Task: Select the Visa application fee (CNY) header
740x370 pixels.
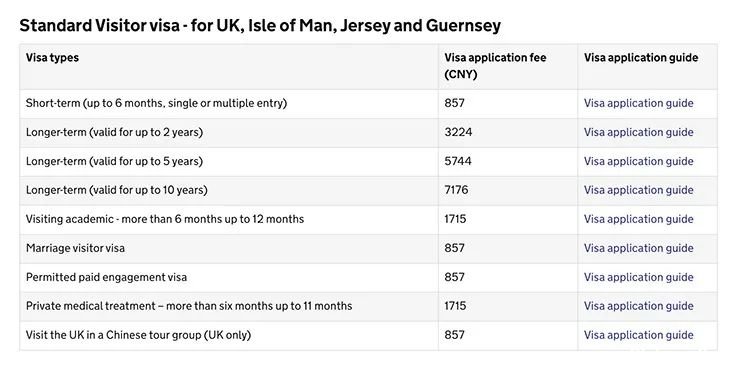Action: tap(495, 66)
